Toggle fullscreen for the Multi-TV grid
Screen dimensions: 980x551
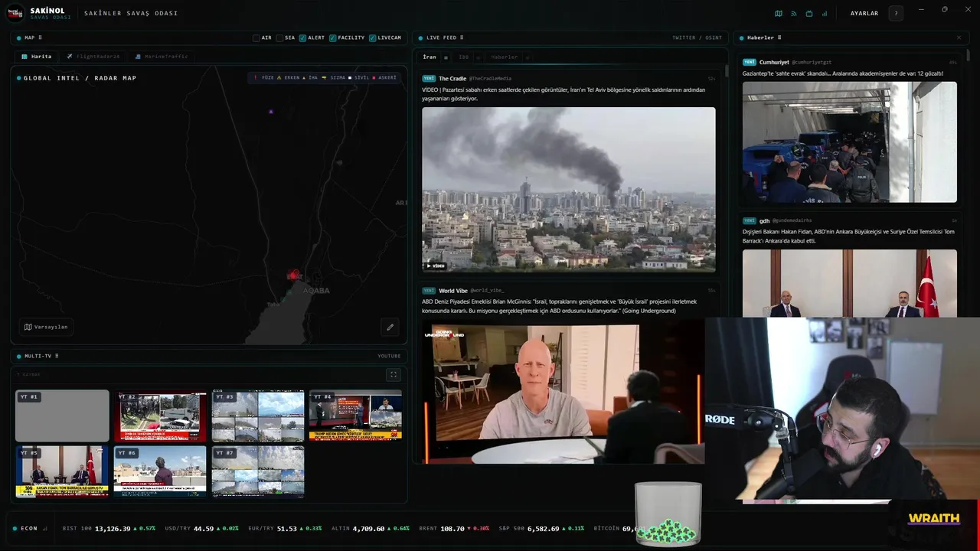point(394,375)
